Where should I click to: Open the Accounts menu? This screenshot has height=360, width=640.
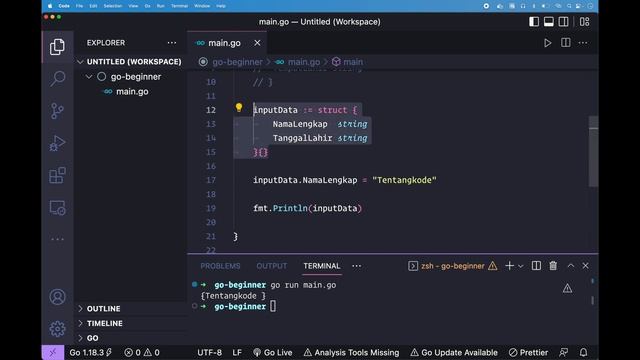57,297
